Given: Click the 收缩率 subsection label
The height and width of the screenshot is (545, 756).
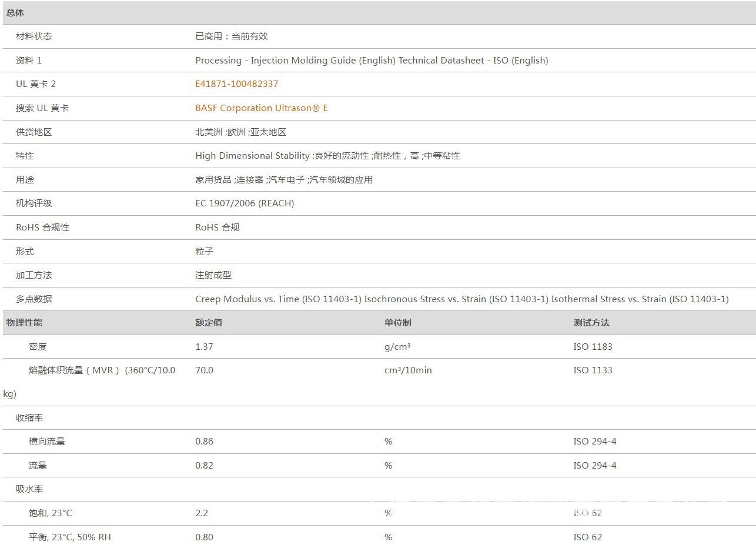Looking at the screenshot, I should [29, 418].
